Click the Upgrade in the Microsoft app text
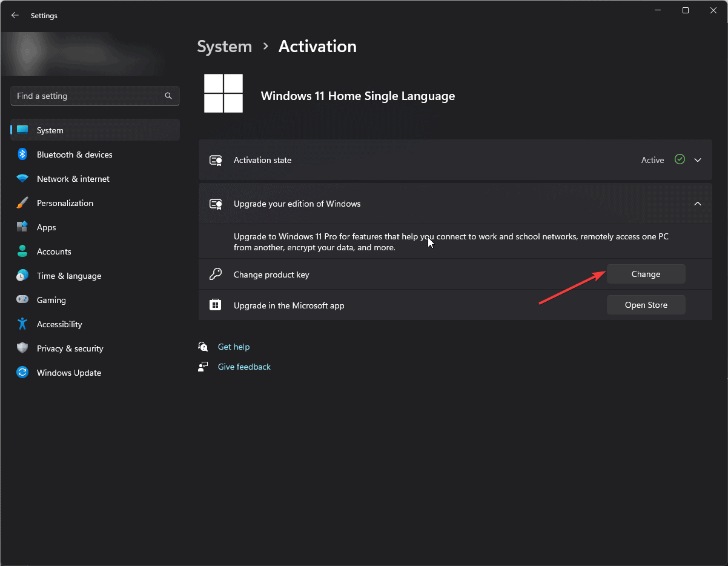This screenshot has height=566, width=728. click(289, 305)
